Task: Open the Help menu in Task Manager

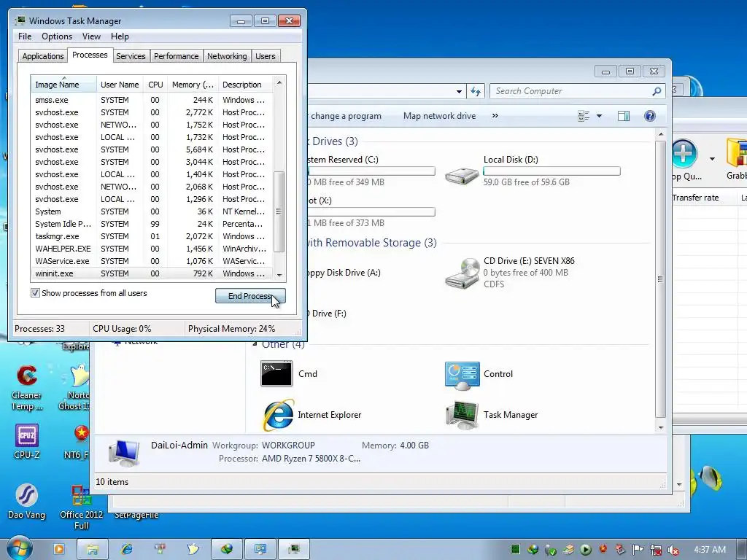Action: click(x=120, y=36)
